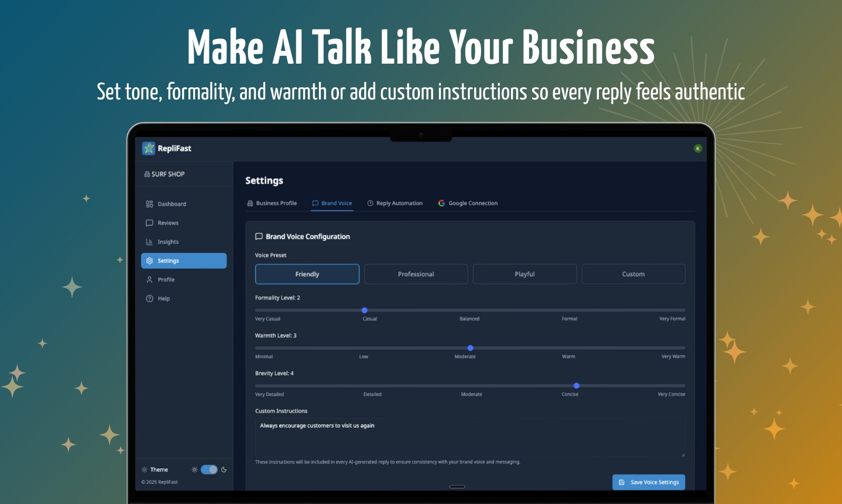The image size is (842, 504).
Task: Click the Profile person icon
Action: click(x=149, y=280)
